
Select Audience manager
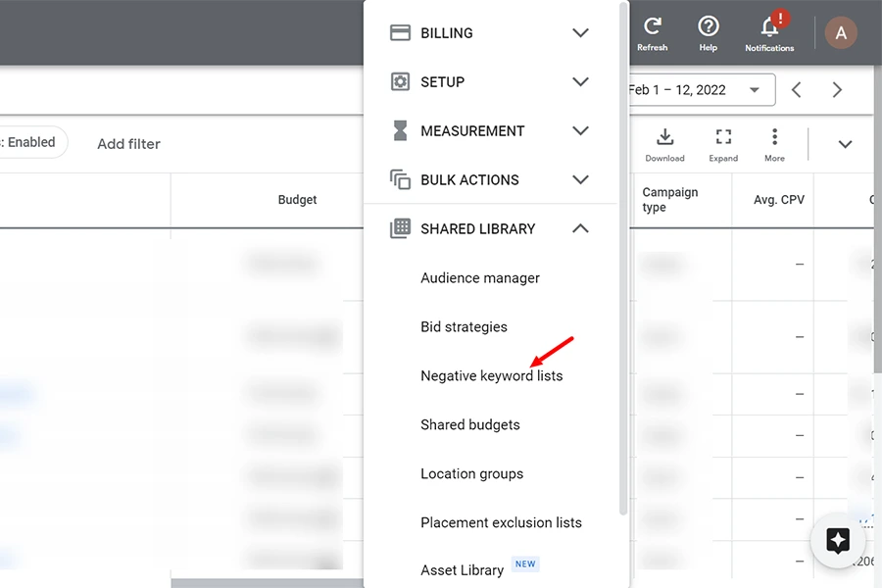pos(480,278)
